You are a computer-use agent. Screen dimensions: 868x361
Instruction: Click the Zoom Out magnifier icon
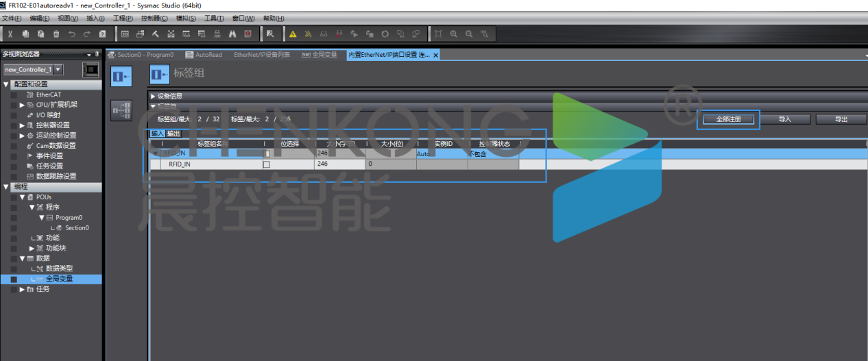point(469,34)
